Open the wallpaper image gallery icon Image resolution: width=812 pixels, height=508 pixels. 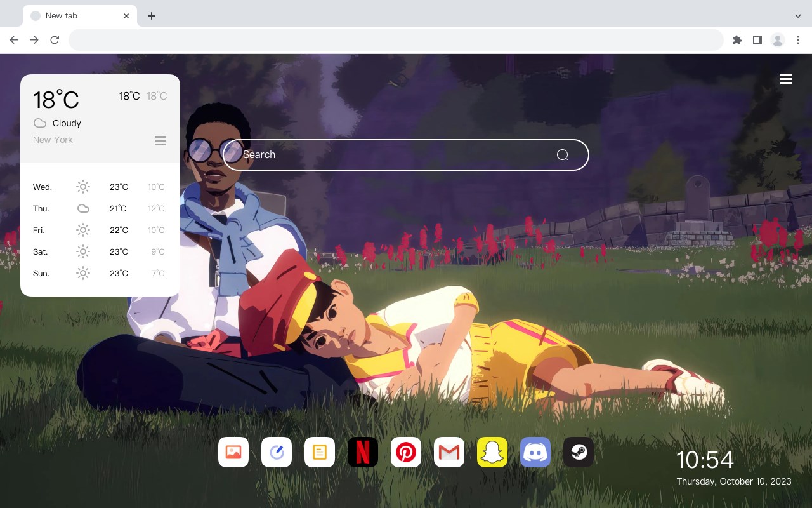click(233, 452)
